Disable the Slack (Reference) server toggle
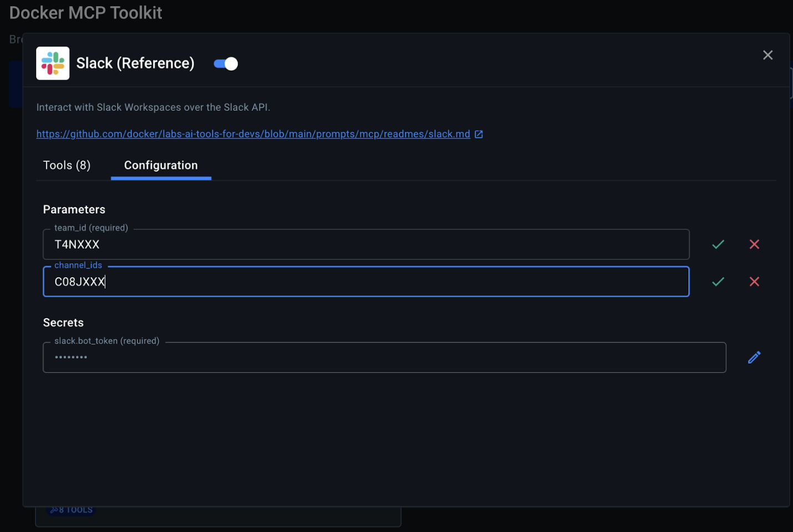The height and width of the screenshot is (532, 793). [226, 64]
